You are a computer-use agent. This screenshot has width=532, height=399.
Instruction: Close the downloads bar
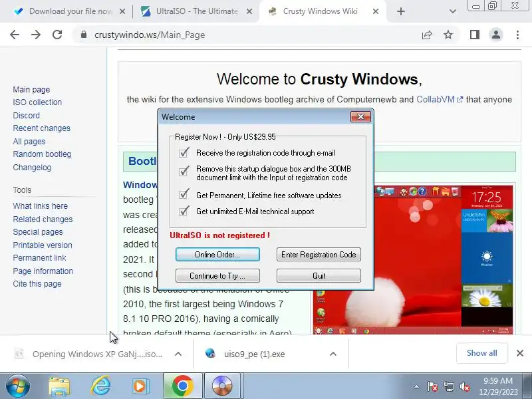pos(520,353)
